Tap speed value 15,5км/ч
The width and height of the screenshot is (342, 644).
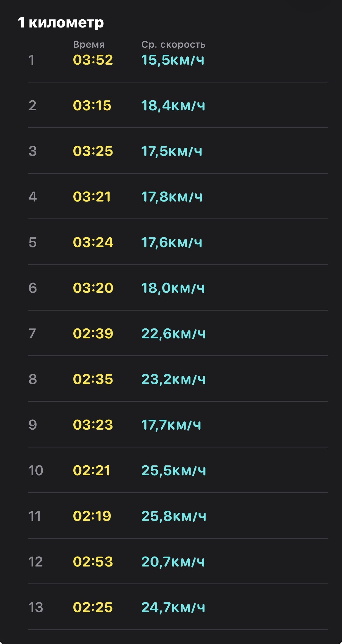point(173,60)
